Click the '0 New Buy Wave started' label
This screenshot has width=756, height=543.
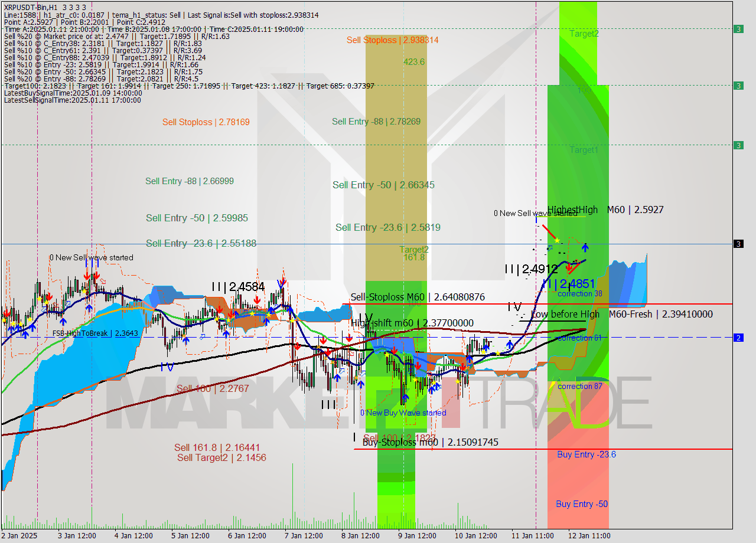click(403, 413)
